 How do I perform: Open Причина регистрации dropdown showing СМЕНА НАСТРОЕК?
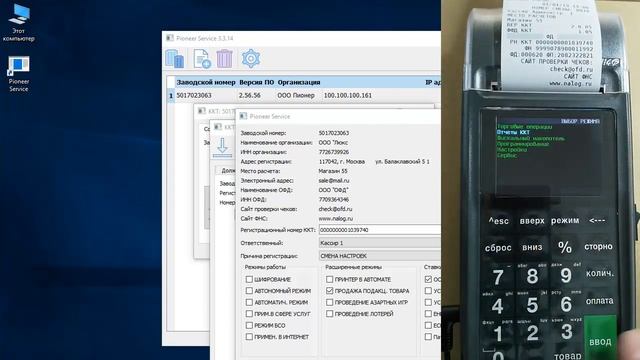380,256
